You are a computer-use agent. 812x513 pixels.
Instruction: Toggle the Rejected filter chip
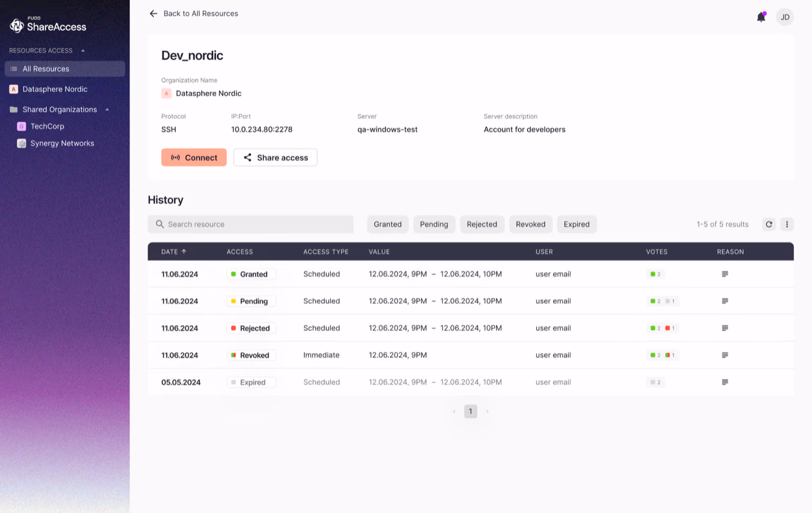click(x=482, y=224)
